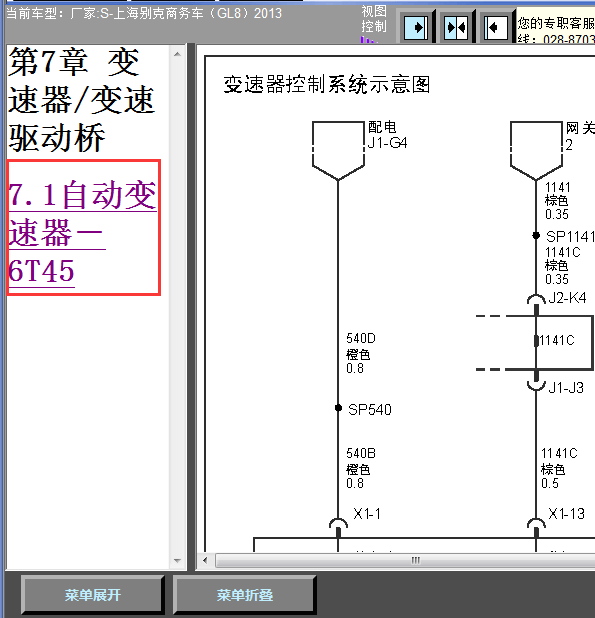Click the 第7章 变速器/变速驱动桥 heading
This screenshot has height=618, width=595.
coord(81,100)
